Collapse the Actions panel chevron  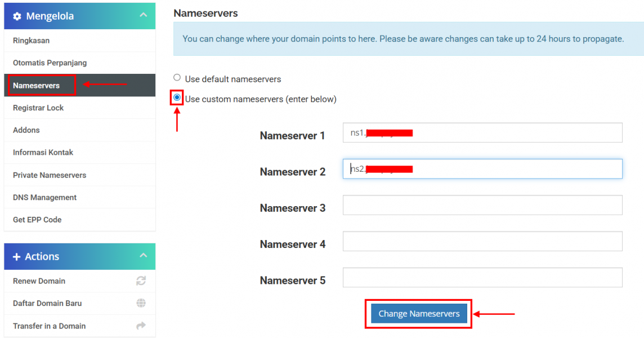click(144, 255)
